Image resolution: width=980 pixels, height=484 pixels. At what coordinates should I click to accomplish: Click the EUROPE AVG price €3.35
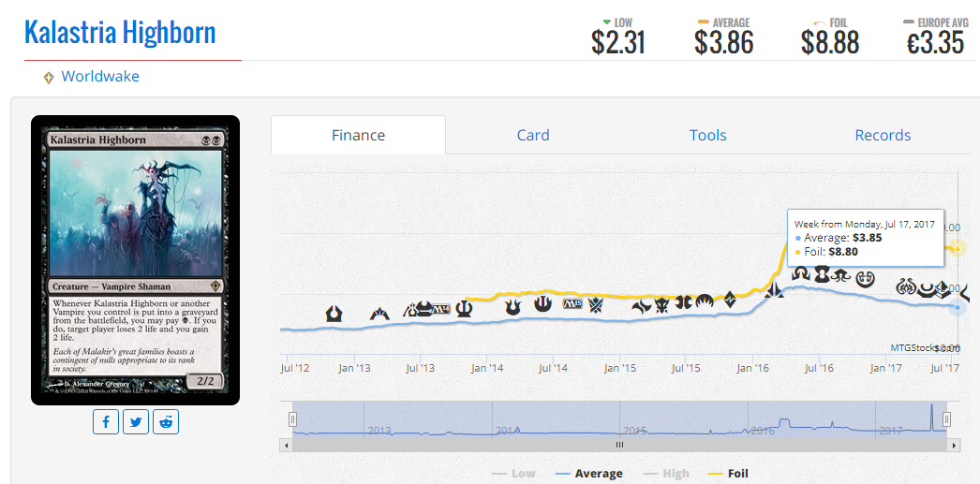point(936,42)
